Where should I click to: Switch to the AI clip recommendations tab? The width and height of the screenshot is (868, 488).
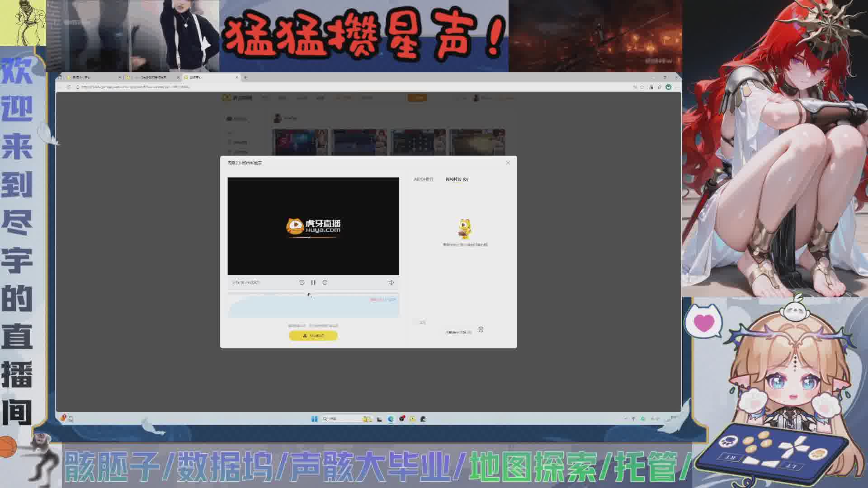[x=423, y=179]
